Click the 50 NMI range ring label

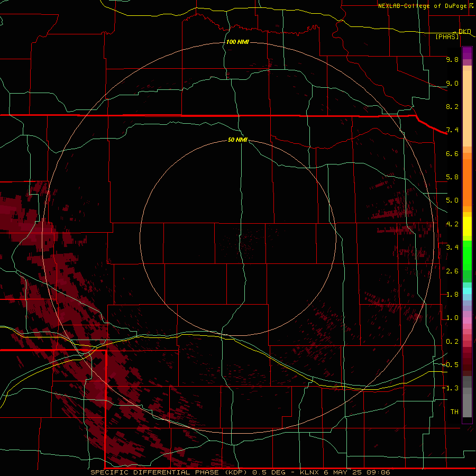[237, 140]
